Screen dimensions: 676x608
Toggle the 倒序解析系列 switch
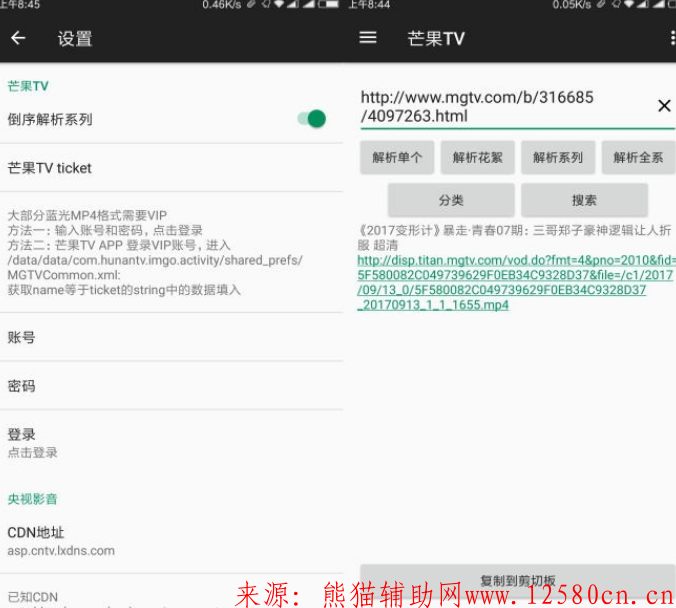pyautogui.click(x=312, y=119)
